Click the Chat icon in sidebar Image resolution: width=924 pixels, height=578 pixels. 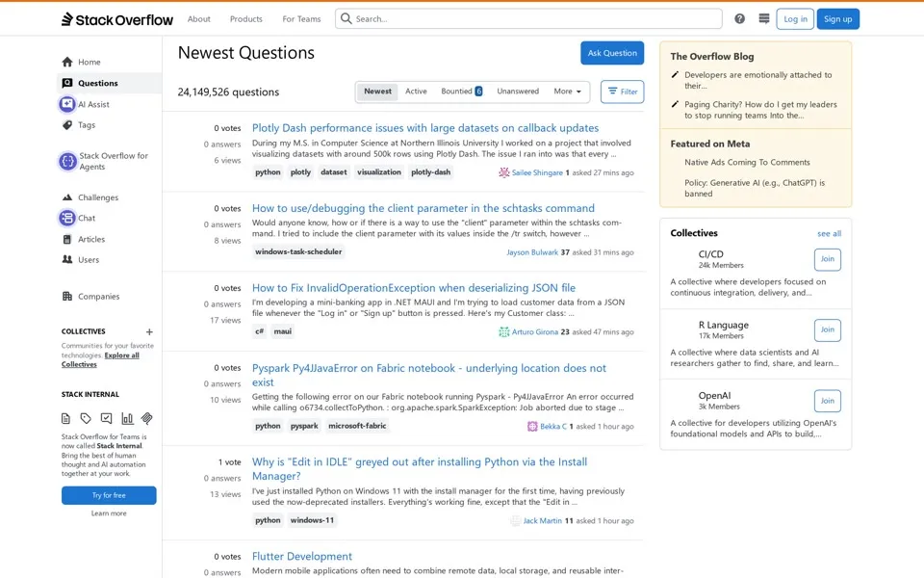67,219
